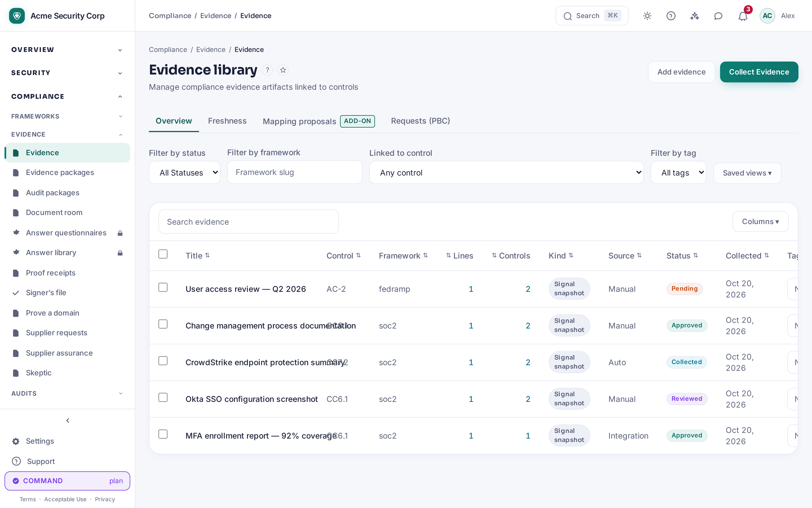
Task: Switch to the Freshness tab
Action: click(227, 121)
